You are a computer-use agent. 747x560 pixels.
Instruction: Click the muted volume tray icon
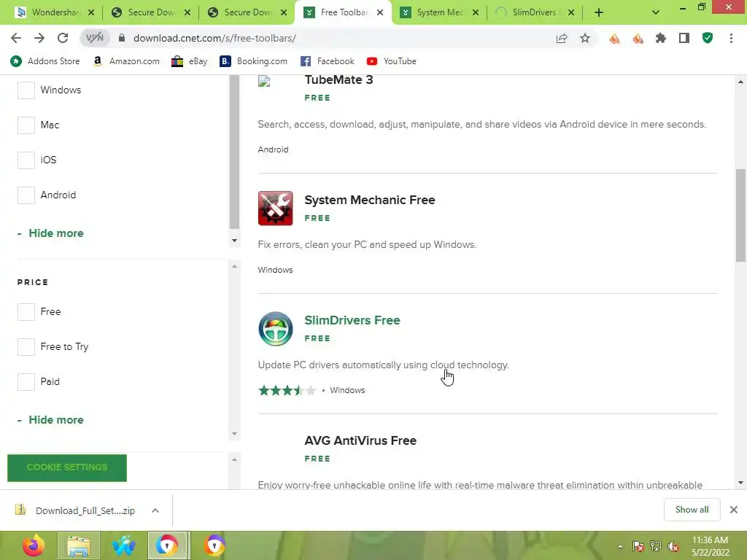coord(673,546)
